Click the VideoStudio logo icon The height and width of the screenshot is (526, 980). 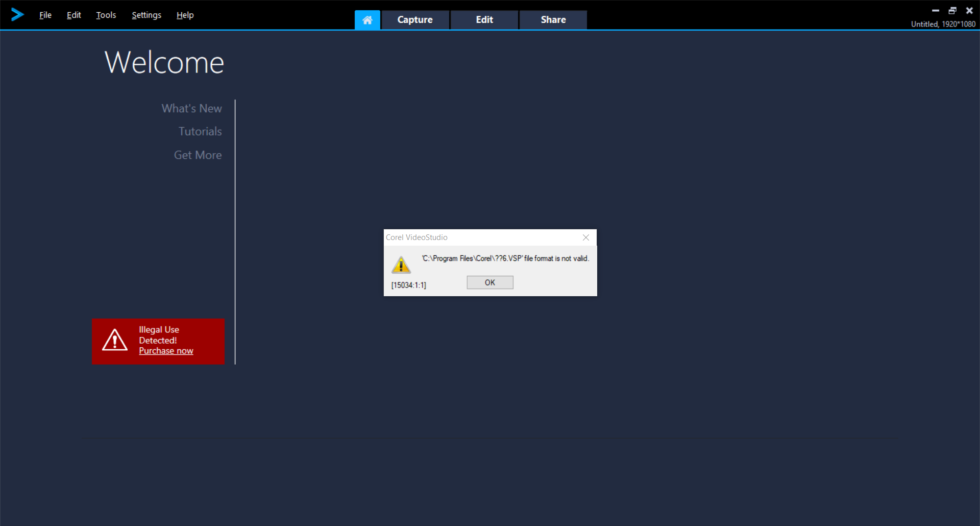pos(17,14)
